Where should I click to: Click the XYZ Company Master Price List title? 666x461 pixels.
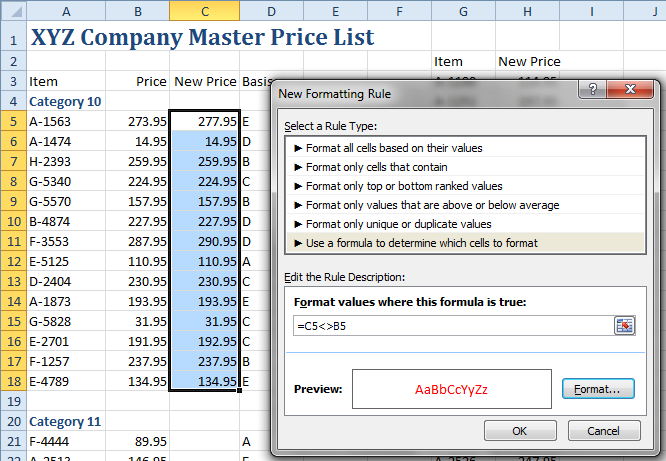(x=202, y=38)
